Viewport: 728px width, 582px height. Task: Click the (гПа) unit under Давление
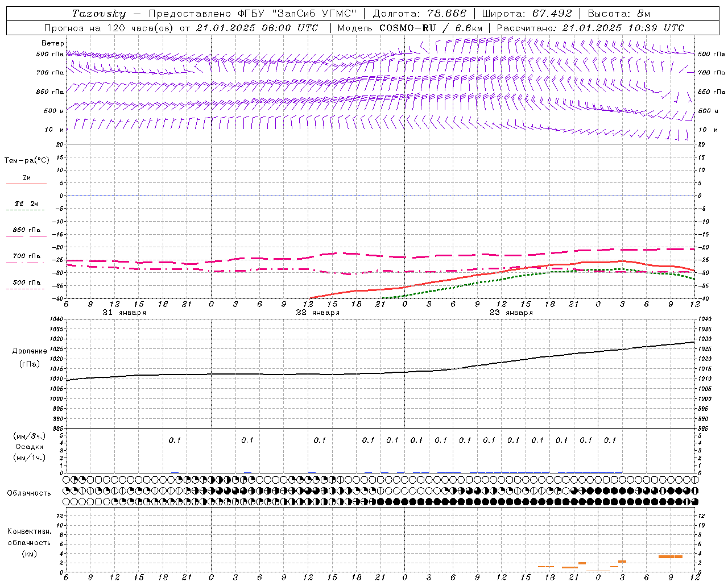[30, 364]
